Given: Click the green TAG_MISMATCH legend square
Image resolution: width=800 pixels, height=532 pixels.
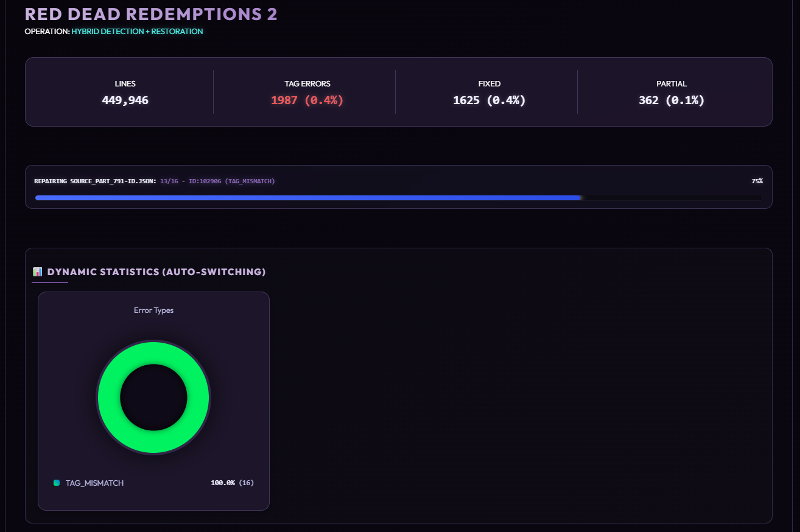Looking at the screenshot, I should pyautogui.click(x=57, y=483).
